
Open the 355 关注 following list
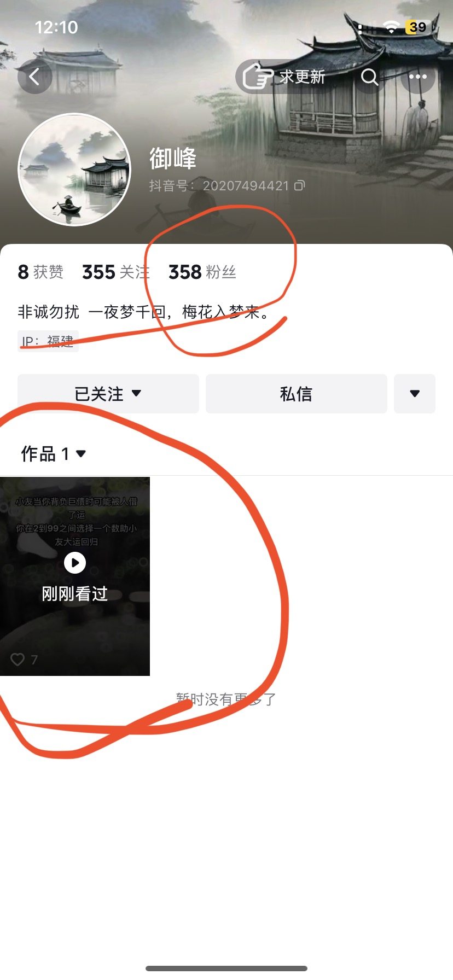(x=115, y=272)
